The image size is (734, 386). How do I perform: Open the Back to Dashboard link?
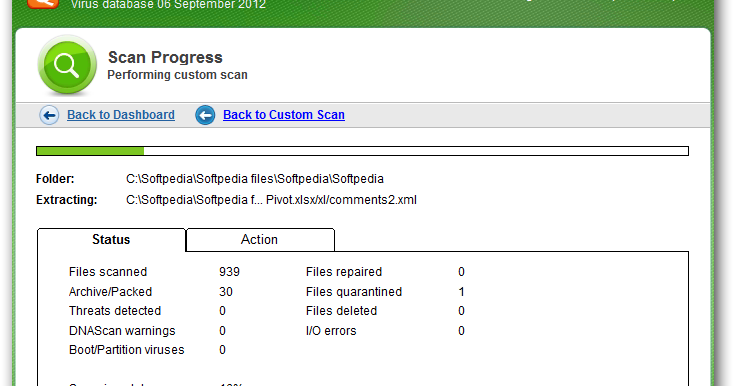click(121, 115)
